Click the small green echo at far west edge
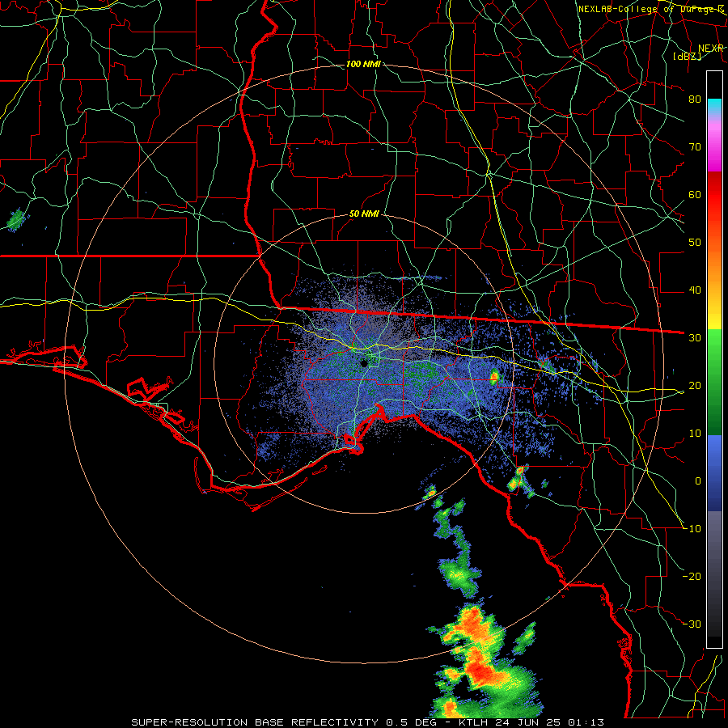 (16, 219)
